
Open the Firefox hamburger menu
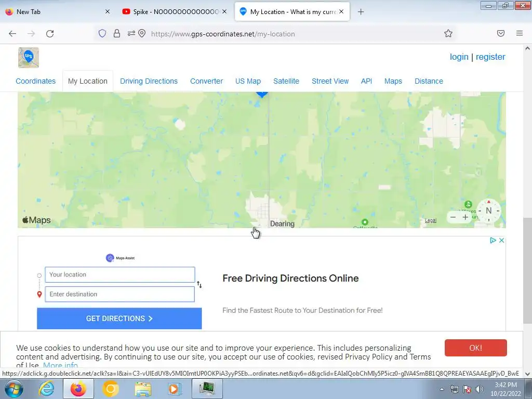(x=520, y=33)
